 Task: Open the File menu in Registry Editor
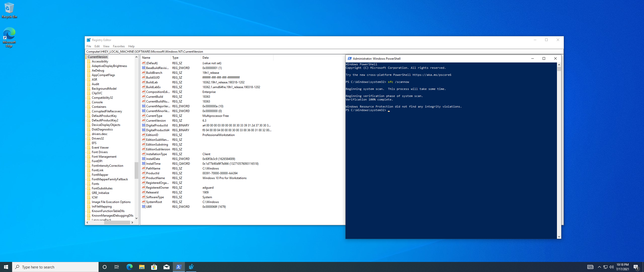click(89, 46)
